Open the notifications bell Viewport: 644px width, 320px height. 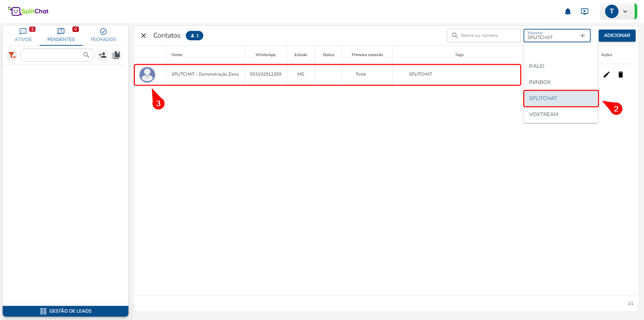tap(568, 12)
